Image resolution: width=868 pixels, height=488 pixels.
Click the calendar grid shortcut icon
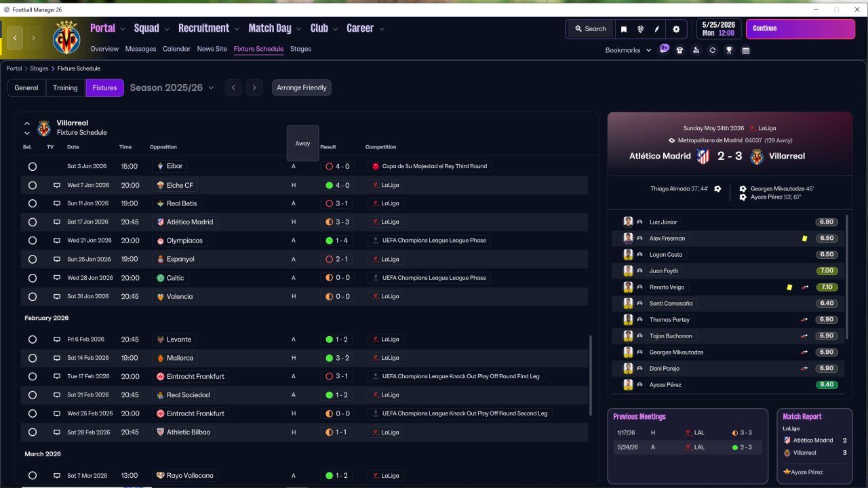[x=746, y=50]
